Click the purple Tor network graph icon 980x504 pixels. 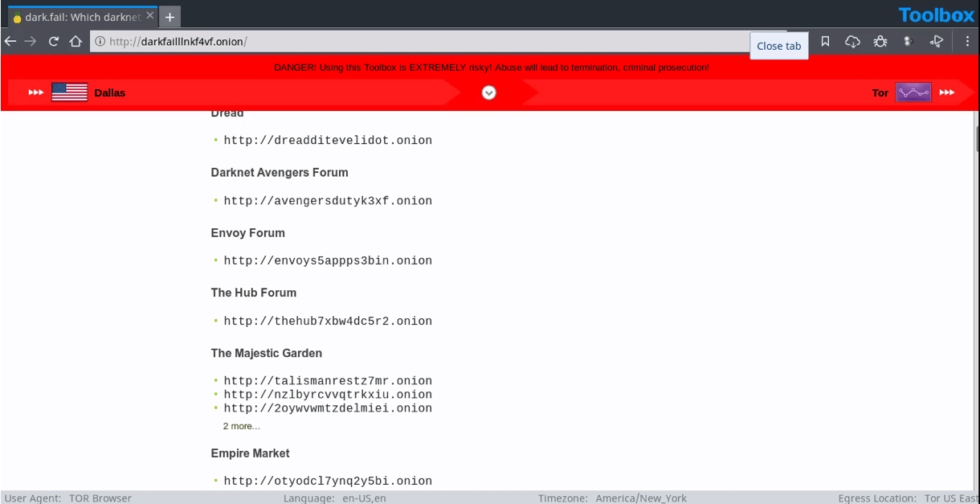coord(913,92)
